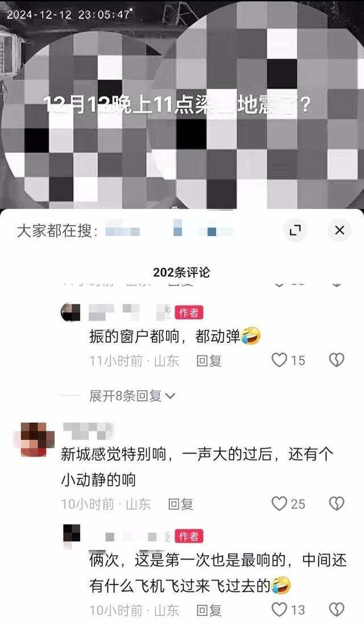The width and height of the screenshot is (364, 625).
Task: Expand the comments panel to full screen
Action: (295, 230)
